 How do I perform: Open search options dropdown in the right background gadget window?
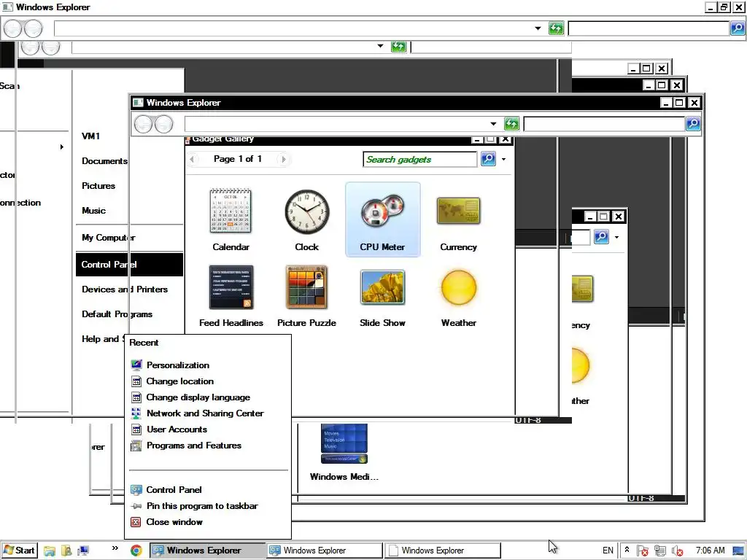617,237
